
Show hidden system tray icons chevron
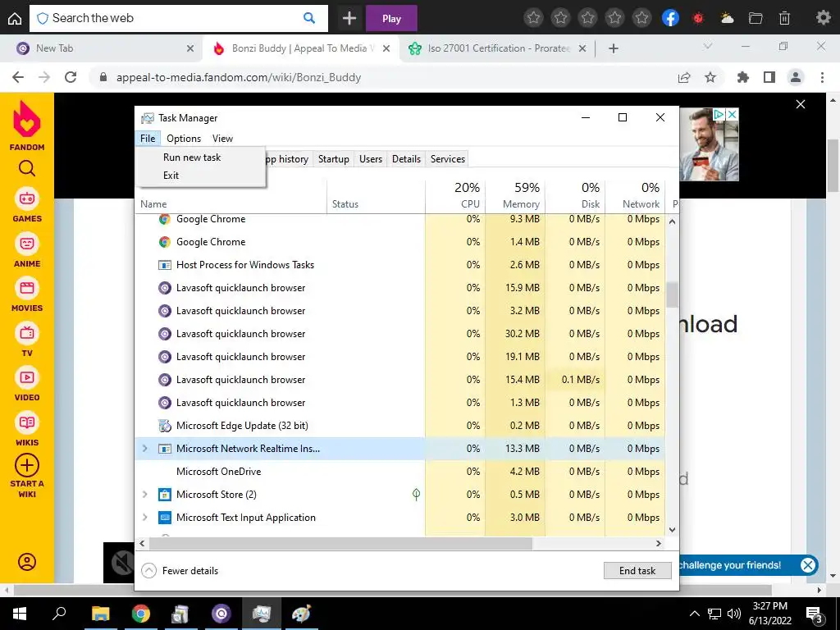click(694, 614)
